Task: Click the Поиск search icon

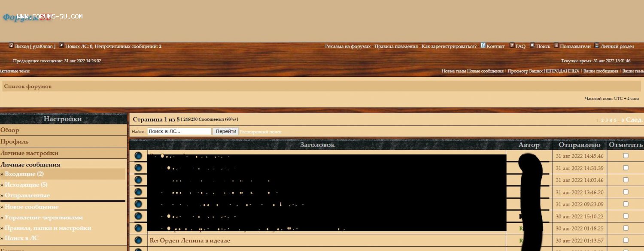Action: coord(532,45)
